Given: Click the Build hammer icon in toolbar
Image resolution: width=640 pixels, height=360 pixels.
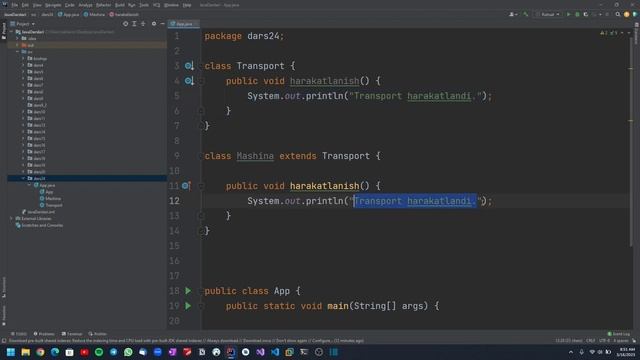Looking at the screenshot, I should (x=526, y=15).
